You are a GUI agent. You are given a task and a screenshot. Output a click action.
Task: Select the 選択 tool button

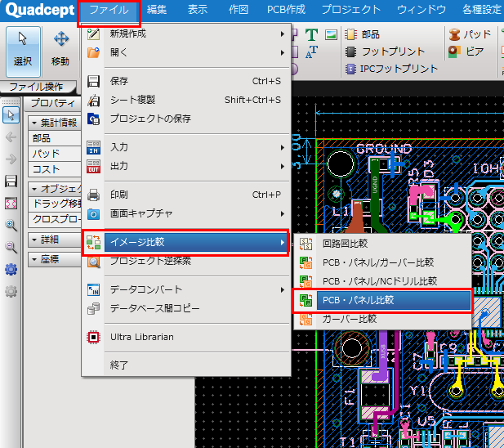(23, 52)
